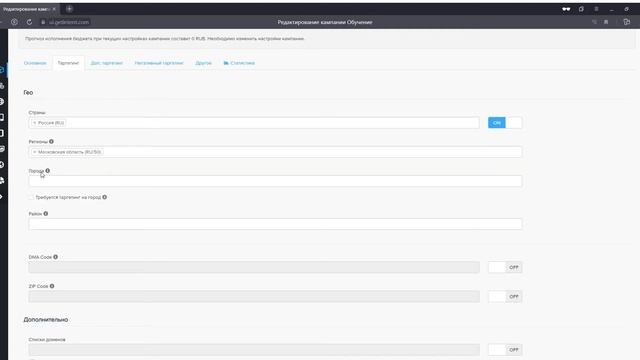This screenshot has width=640, height=360.
Task: Click the fifth sidebar icon
Action: [x=2, y=133]
